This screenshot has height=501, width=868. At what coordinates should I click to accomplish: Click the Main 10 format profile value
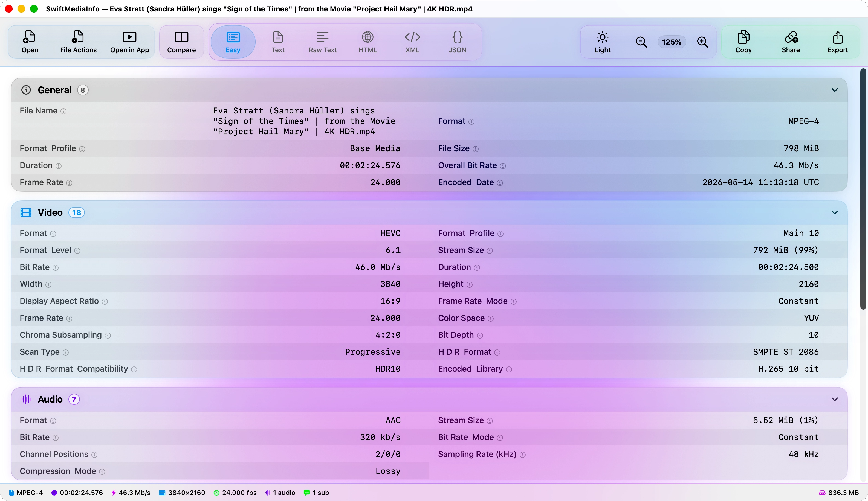click(x=801, y=233)
